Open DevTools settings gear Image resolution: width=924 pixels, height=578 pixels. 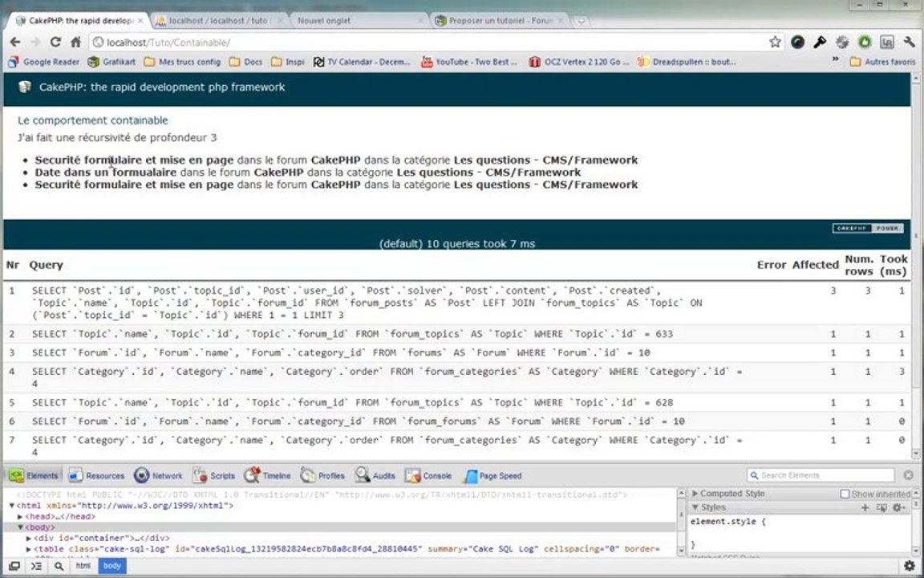[x=910, y=566]
